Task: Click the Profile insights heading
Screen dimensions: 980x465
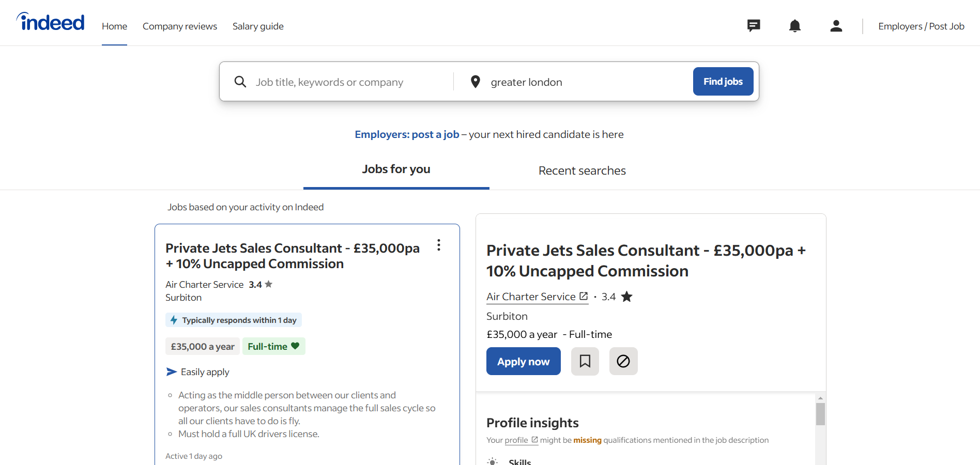Action: point(532,423)
